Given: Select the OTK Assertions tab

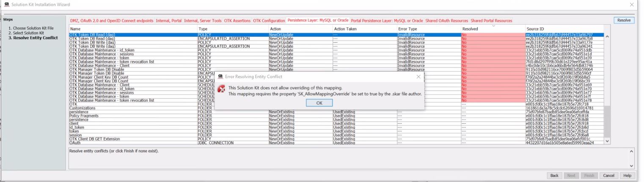Looking at the screenshot, I should click(x=237, y=21).
